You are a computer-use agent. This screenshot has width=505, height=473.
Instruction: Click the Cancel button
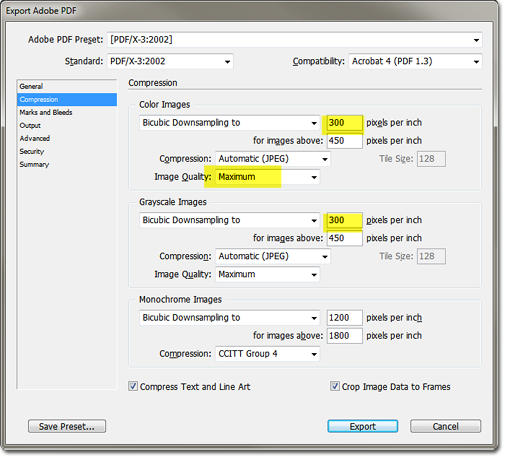445,426
